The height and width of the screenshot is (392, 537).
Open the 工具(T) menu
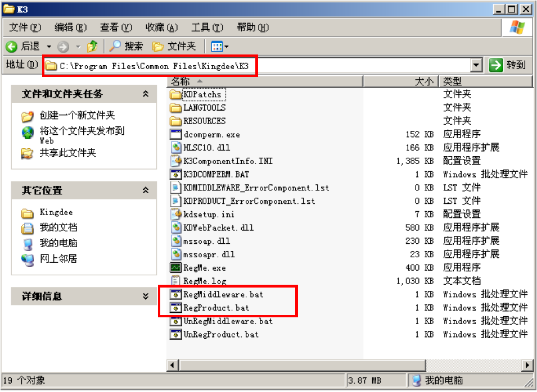pyautogui.click(x=207, y=27)
